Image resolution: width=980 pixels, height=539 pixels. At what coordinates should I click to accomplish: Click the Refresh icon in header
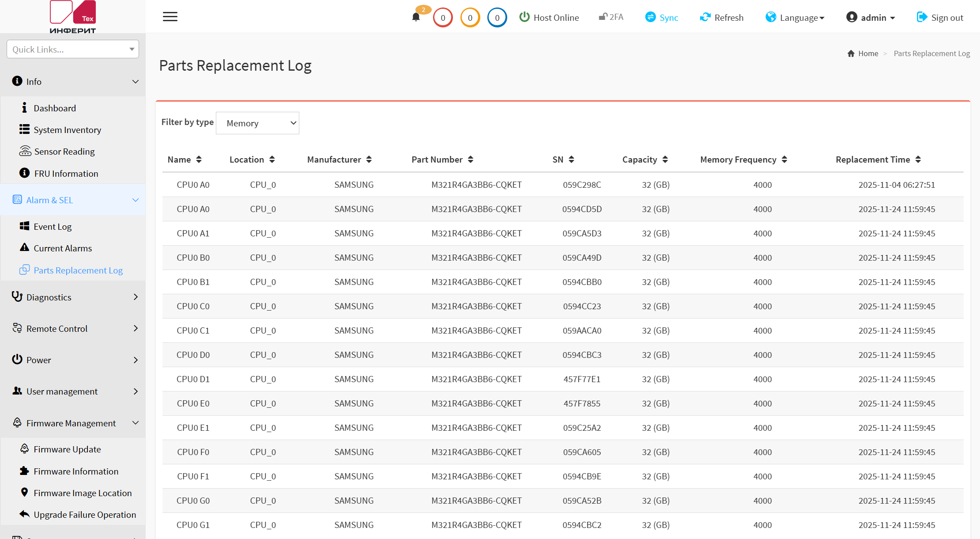tap(705, 17)
